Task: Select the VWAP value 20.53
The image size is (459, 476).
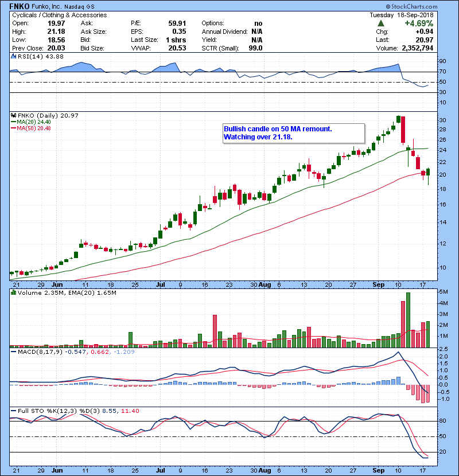Action: (x=177, y=48)
